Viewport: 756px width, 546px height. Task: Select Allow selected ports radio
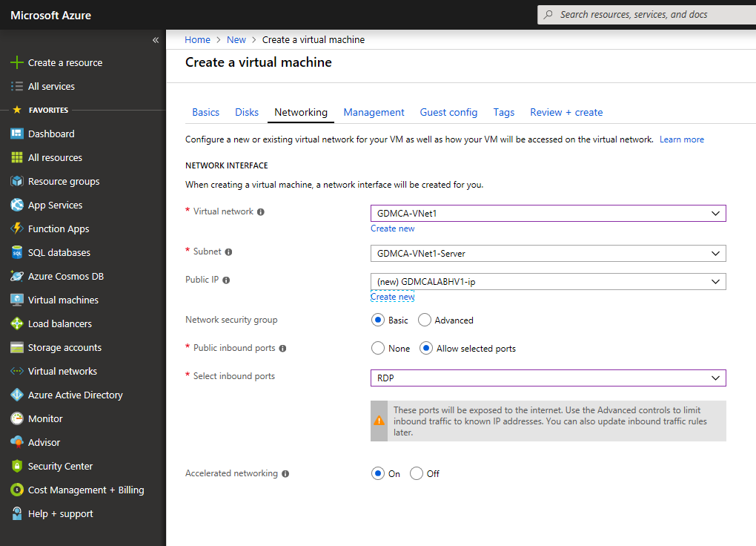point(425,348)
